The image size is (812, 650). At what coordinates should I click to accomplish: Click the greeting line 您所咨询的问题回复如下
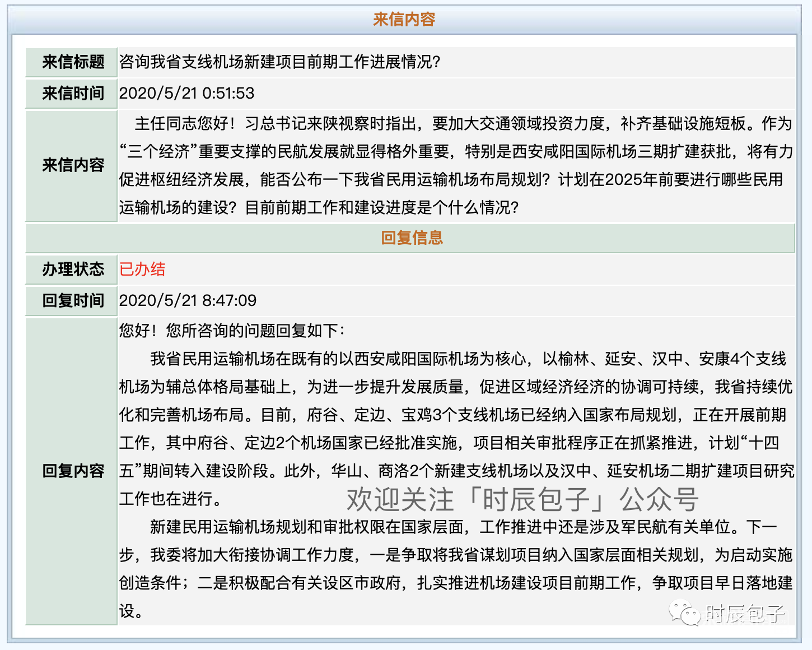232,331
